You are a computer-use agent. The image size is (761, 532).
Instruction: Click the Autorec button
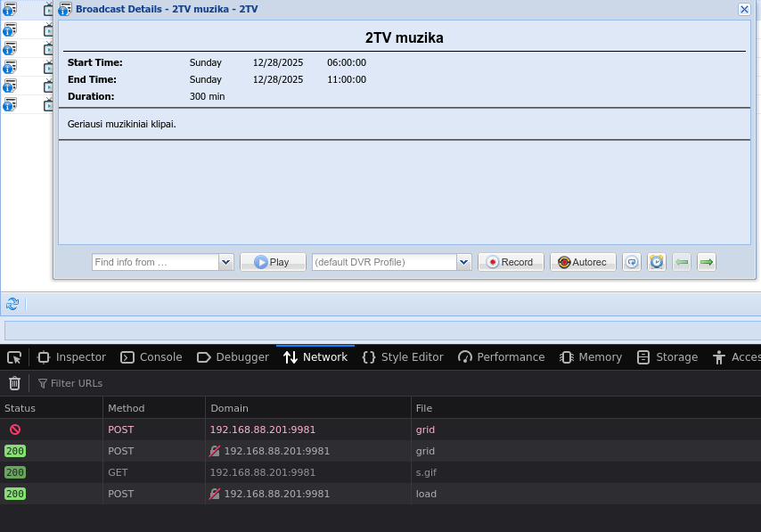click(x=583, y=262)
